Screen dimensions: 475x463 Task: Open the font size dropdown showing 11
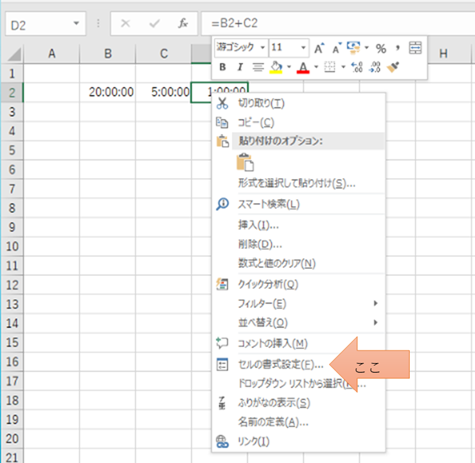pyautogui.click(x=303, y=47)
